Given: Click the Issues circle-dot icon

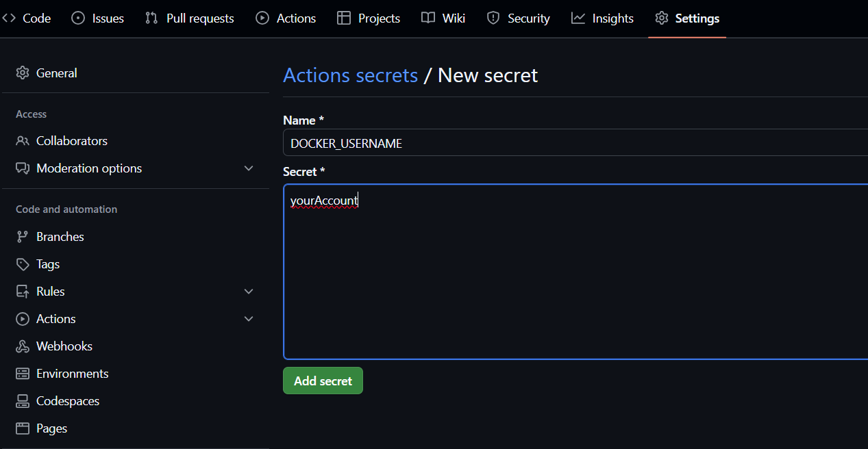Looking at the screenshot, I should [x=78, y=18].
